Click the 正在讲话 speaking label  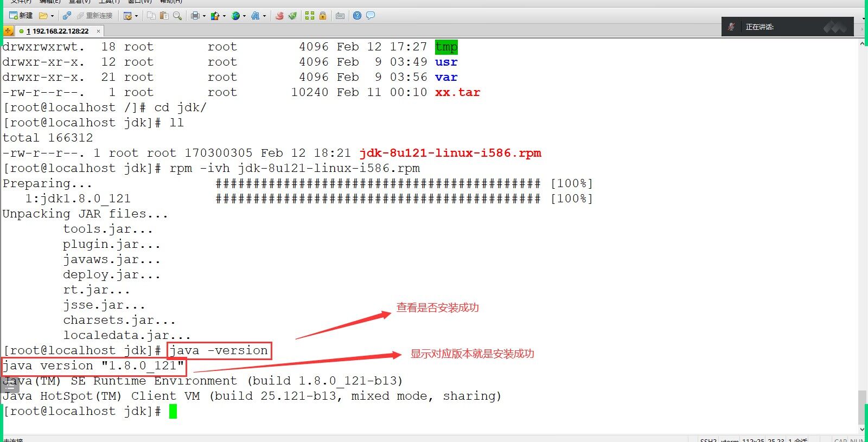(x=759, y=27)
